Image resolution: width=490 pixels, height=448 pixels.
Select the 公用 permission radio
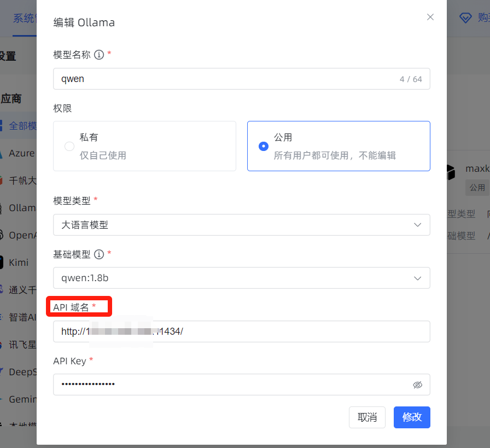(264, 146)
